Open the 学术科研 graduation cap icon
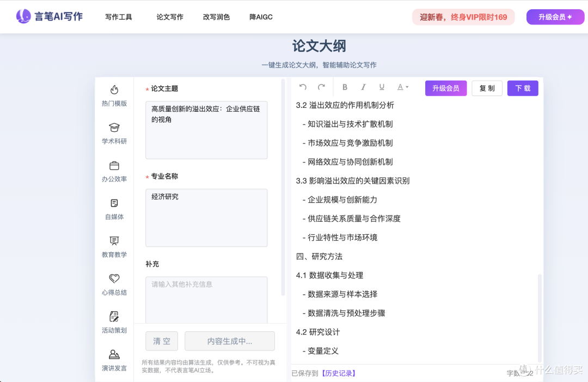This screenshot has width=588, height=382. coord(114,128)
